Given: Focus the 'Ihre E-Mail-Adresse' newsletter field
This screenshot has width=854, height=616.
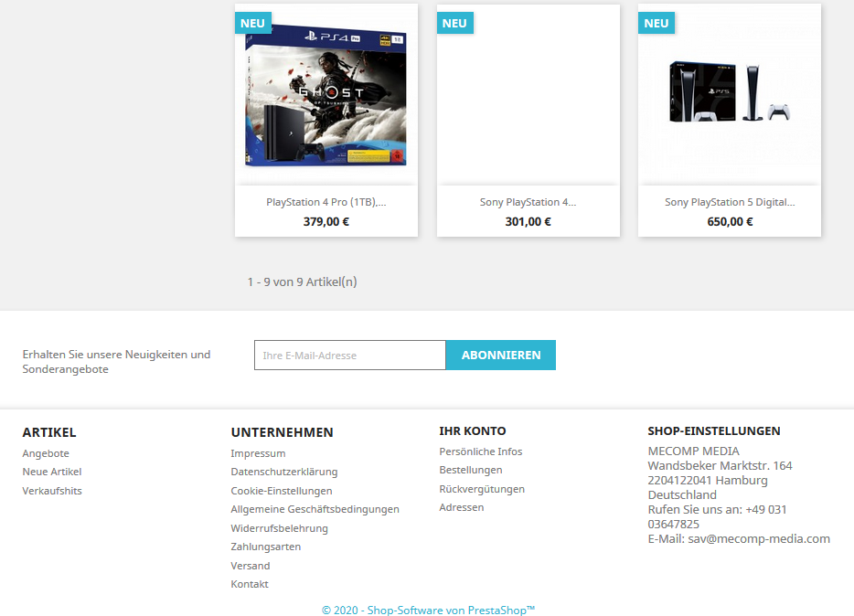Looking at the screenshot, I should click(x=350, y=356).
